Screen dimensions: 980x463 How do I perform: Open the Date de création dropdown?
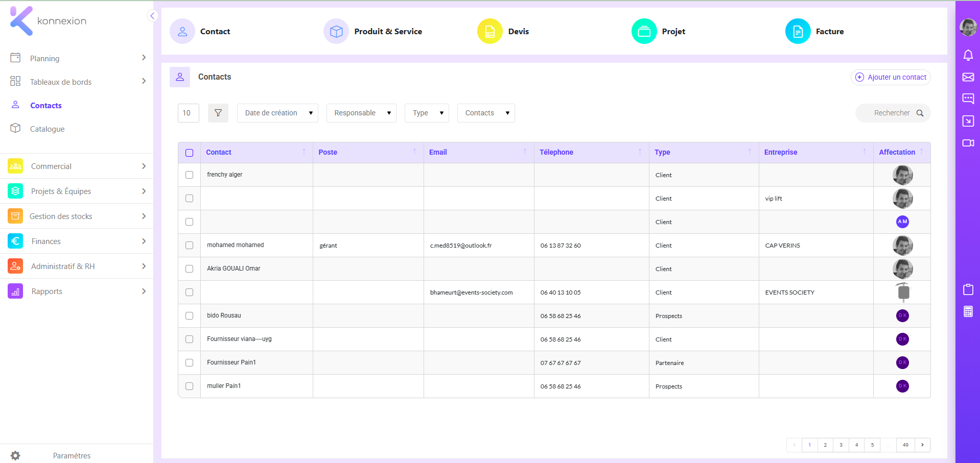point(277,113)
